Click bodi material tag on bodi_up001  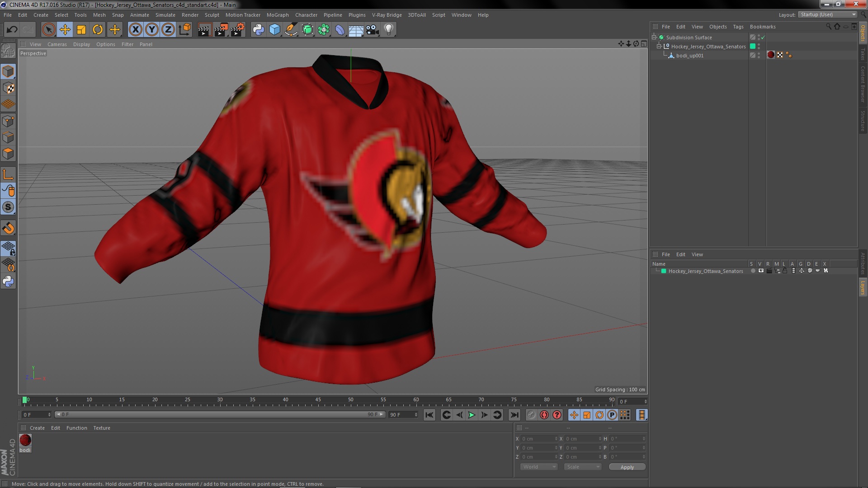tap(771, 55)
